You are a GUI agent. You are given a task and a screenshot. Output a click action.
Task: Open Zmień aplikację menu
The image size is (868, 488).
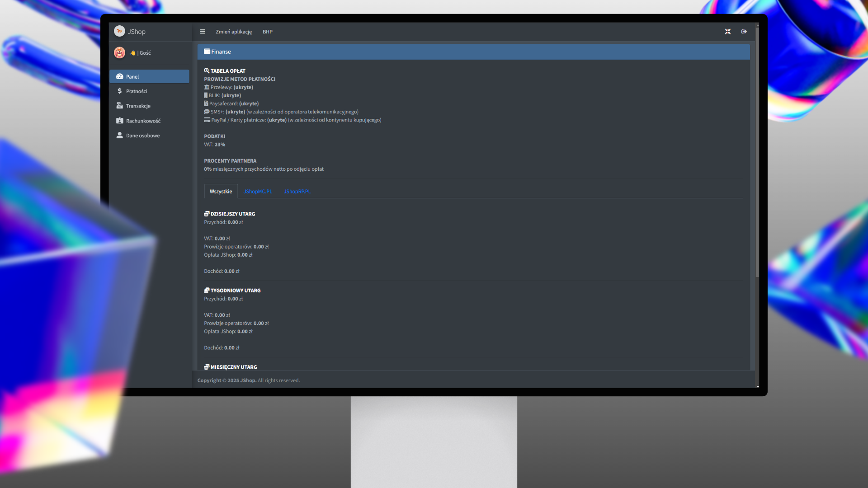point(234,32)
